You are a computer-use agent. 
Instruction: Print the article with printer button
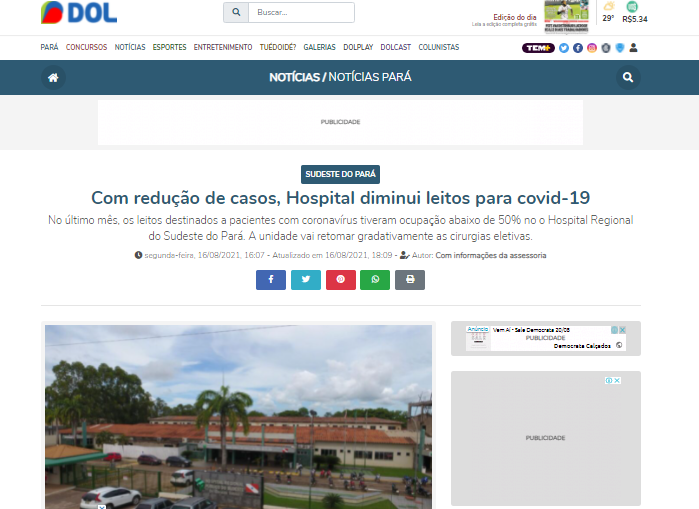pyautogui.click(x=410, y=280)
